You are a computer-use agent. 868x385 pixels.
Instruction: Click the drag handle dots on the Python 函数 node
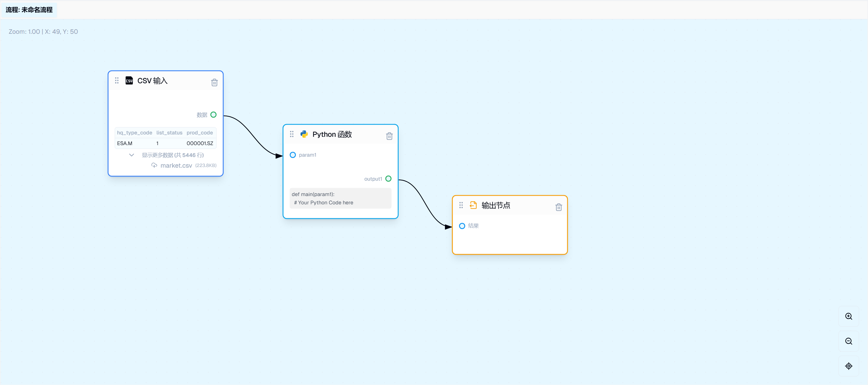point(292,134)
